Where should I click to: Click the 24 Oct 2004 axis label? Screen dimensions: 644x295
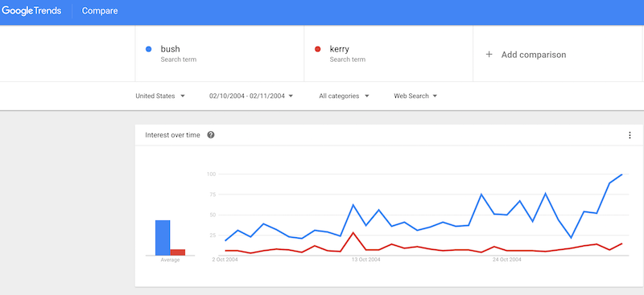click(507, 260)
